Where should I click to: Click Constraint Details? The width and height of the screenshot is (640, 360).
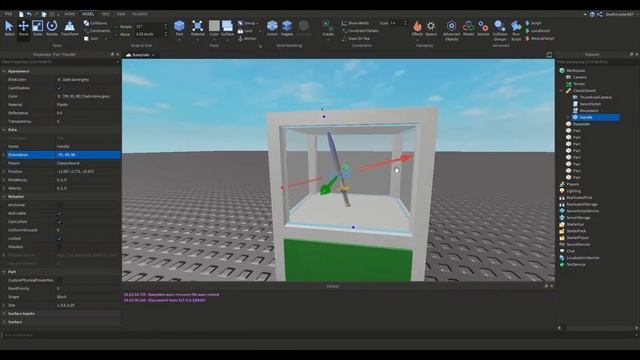(x=360, y=31)
